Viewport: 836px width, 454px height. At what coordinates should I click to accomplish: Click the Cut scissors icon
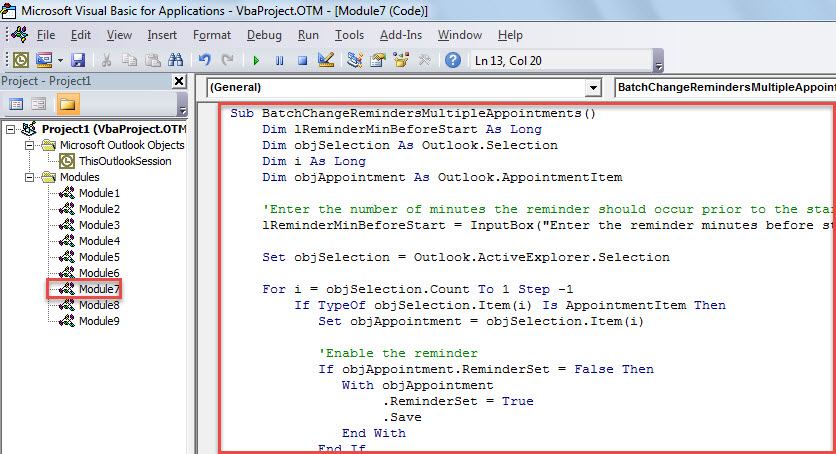(106, 60)
